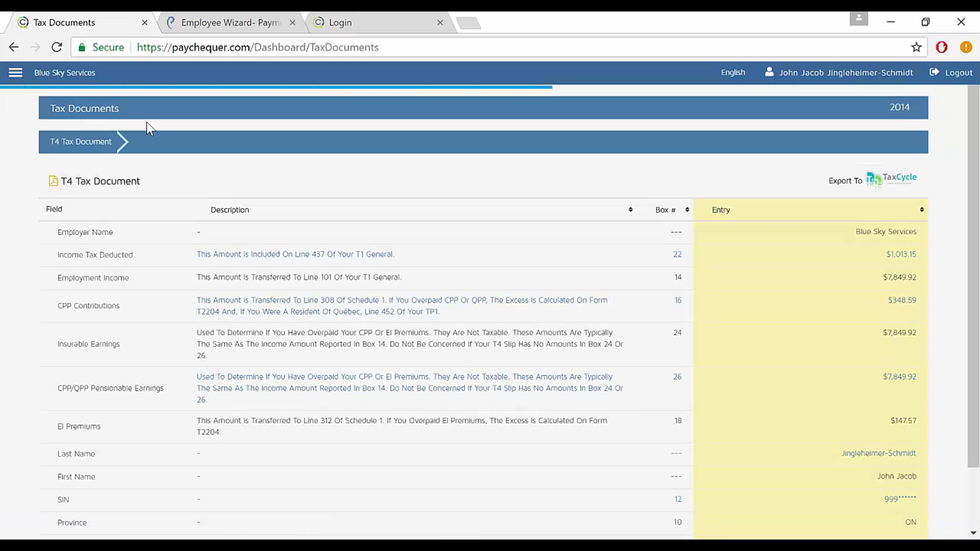
Task: Click the Employer Name field row
Action: (x=483, y=232)
